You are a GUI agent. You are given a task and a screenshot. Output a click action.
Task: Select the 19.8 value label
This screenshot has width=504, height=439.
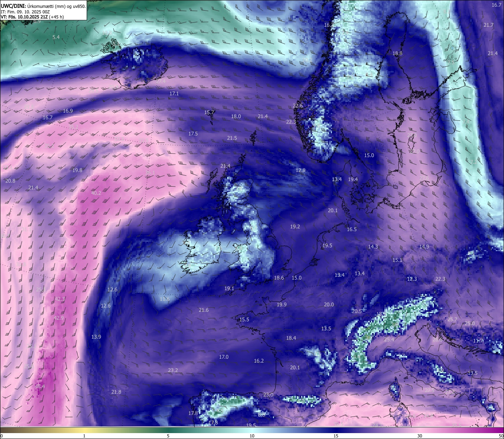[x=77, y=170]
